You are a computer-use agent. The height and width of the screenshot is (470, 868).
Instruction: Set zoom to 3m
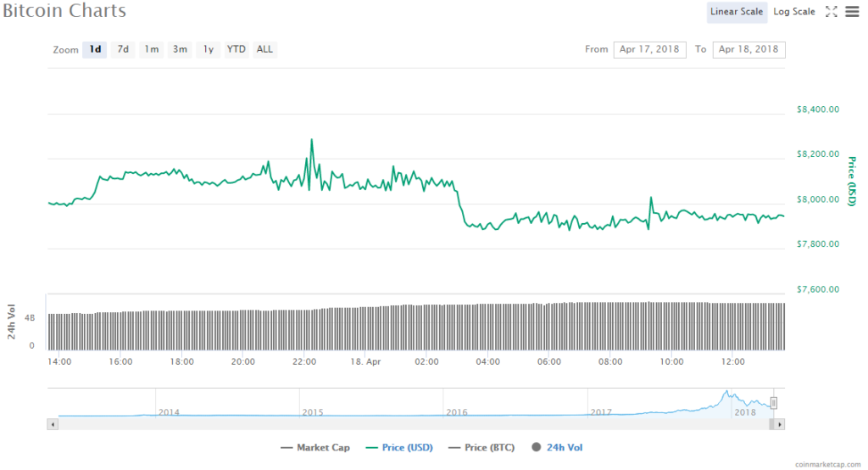(x=180, y=49)
